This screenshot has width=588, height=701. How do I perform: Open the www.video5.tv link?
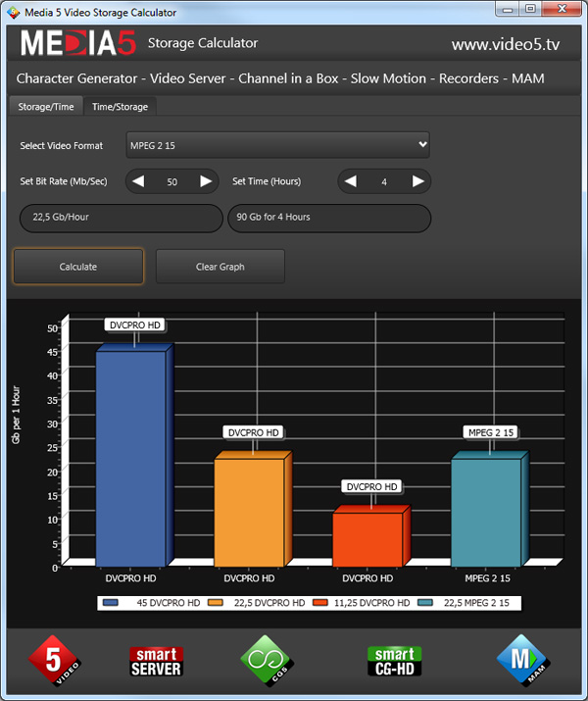(506, 44)
